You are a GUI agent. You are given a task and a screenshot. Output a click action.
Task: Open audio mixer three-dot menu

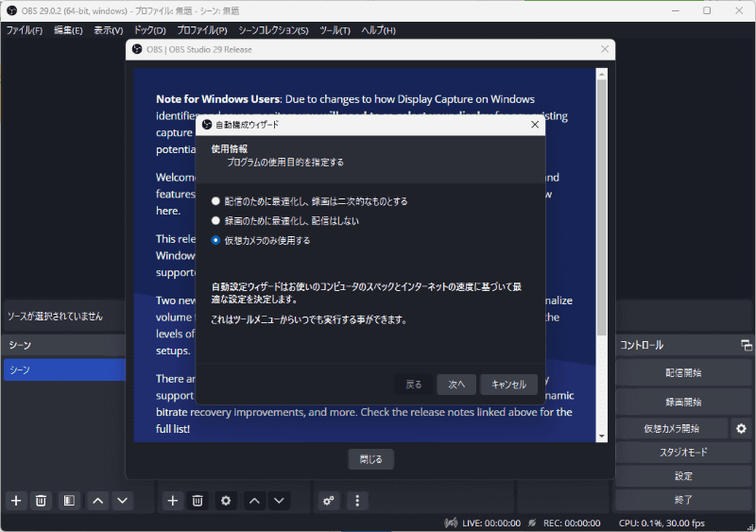(x=357, y=501)
